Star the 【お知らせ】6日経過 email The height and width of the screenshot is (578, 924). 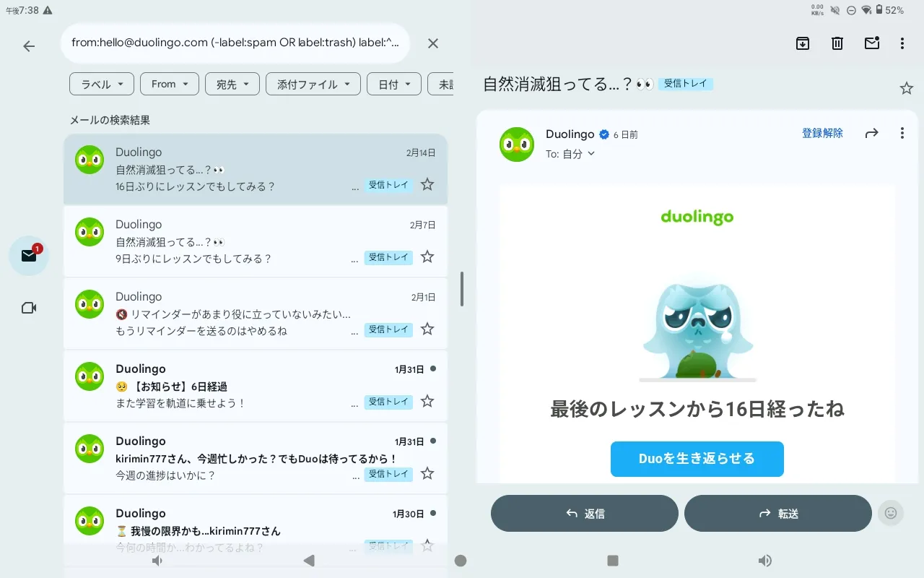pyautogui.click(x=427, y=401)
